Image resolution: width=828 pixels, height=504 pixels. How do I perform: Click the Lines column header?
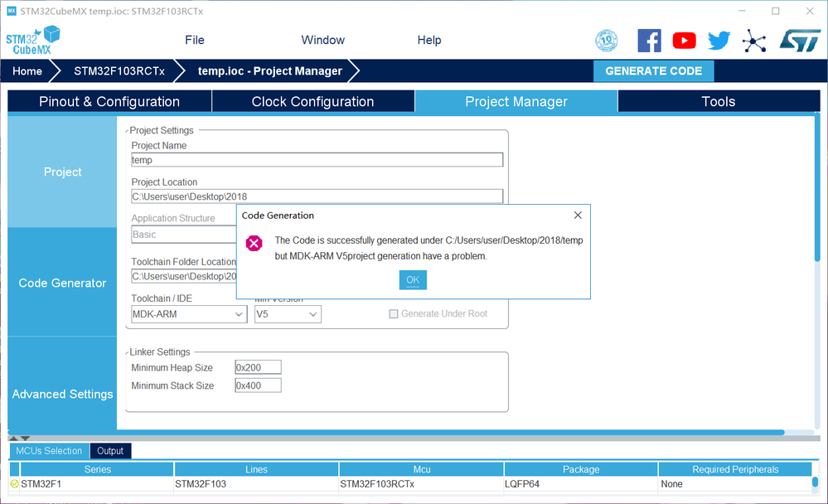coord(256,469)
